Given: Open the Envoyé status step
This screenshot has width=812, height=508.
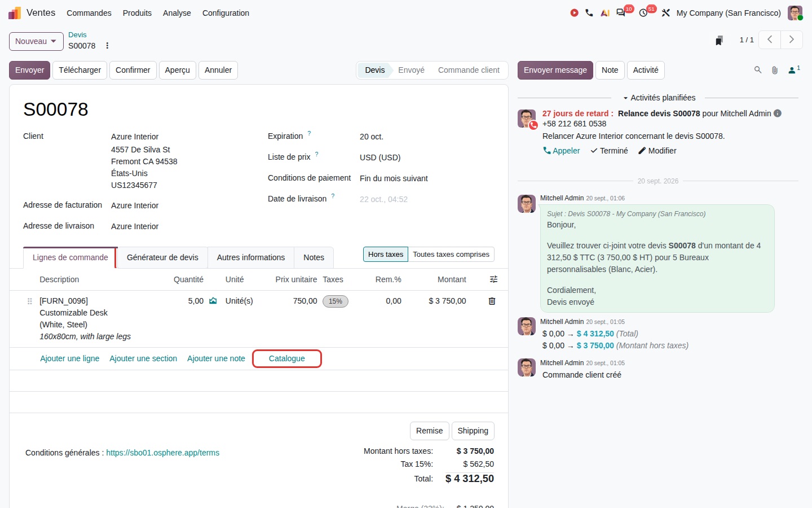Looking at the screenshot, I should point(411,70).
